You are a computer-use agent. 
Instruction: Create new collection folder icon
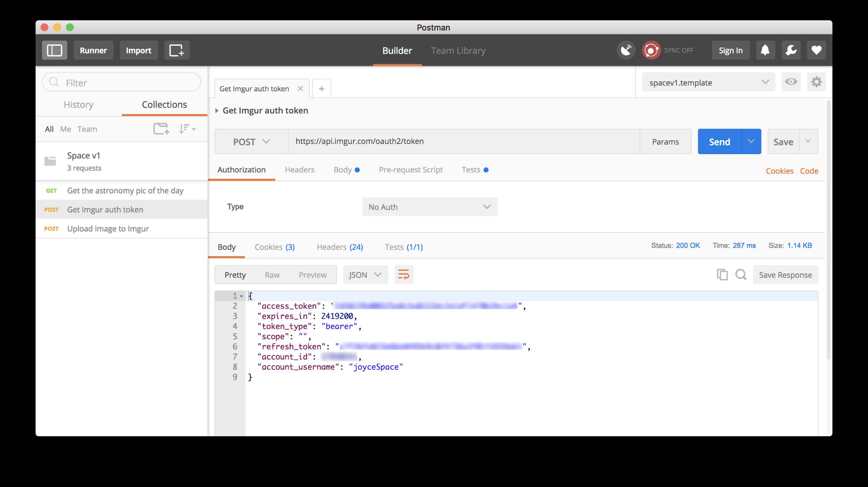tap(161, 129)
